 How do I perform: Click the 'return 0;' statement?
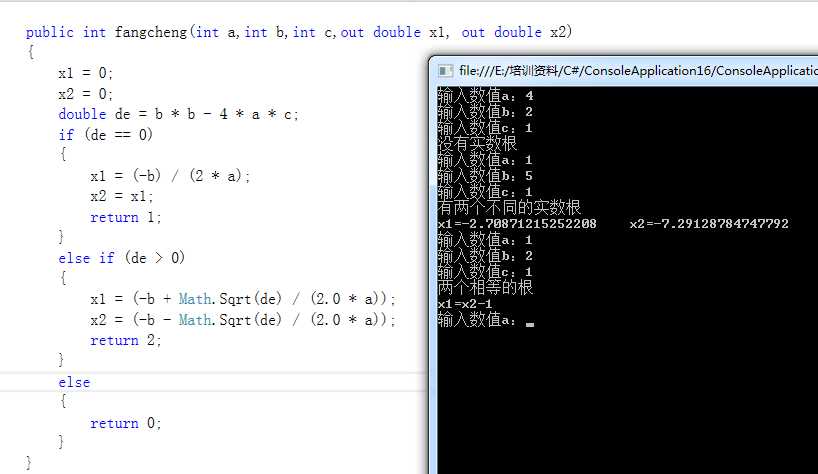(x=125, y=423)
